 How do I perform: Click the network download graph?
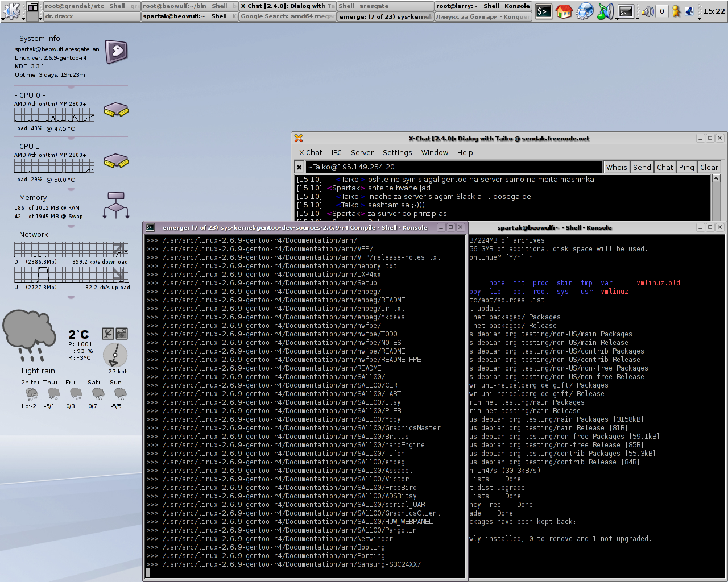pos(71,250)
